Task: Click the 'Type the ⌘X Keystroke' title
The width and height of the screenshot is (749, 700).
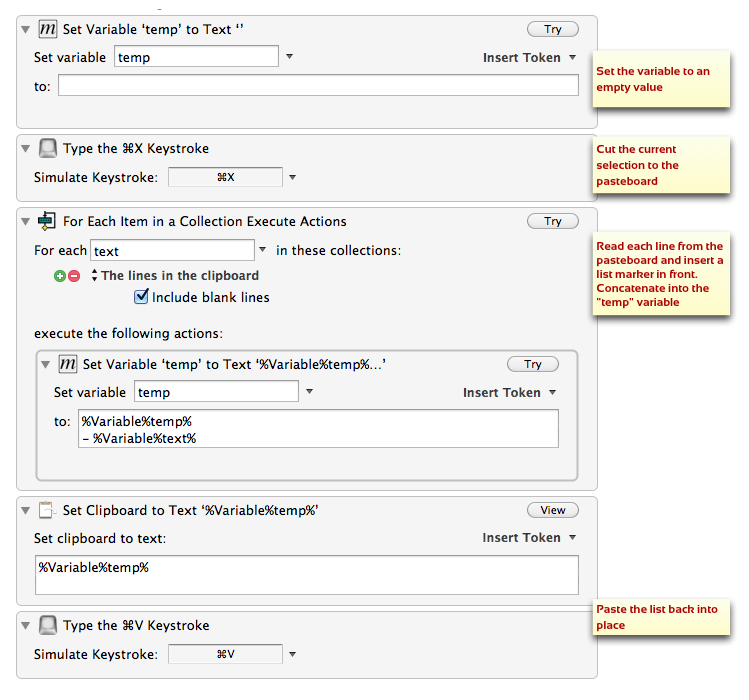Action: (x=136, y=149)
